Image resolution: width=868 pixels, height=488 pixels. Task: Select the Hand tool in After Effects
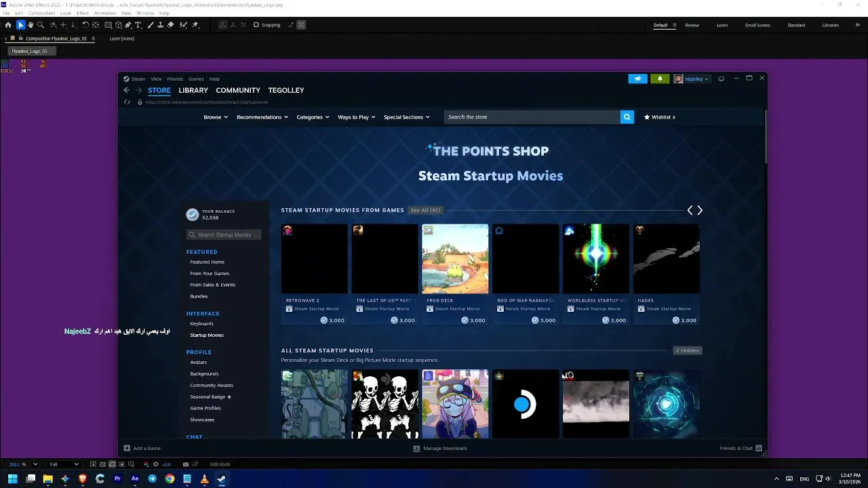point(31,25)
